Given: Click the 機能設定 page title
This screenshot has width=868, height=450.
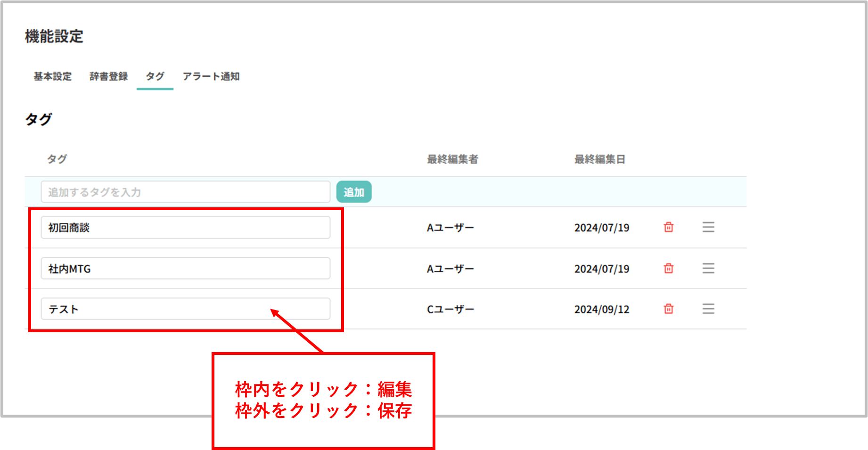Looking at the screenshot, I should pyautogui.click(x=54, y=36).
